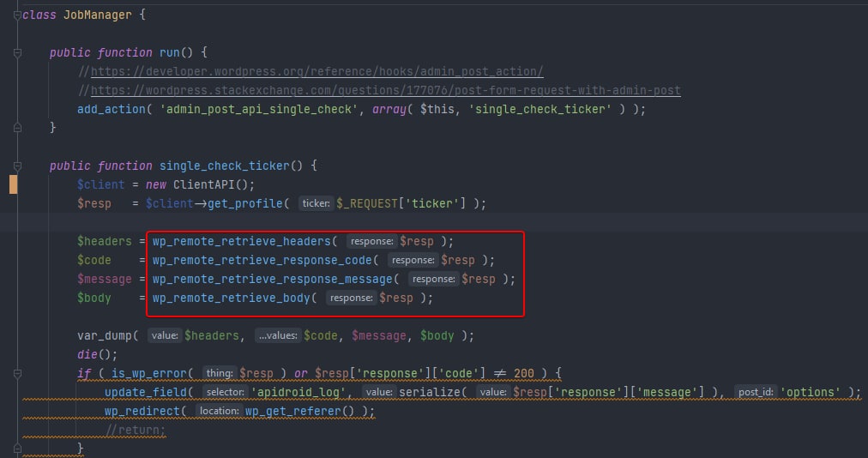This screenshot has height=458, width=868.
Task: Click the run function name
Action: coord(169,52)
